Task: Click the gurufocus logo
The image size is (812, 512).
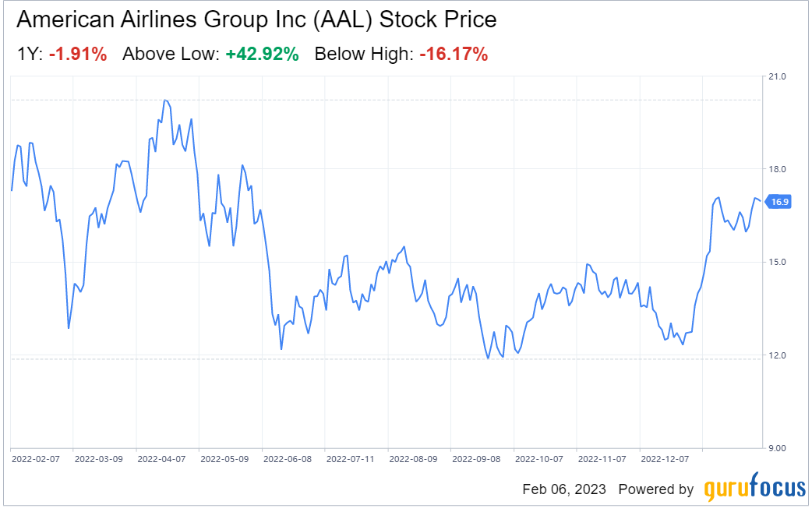Action: (x=754, y=489)
